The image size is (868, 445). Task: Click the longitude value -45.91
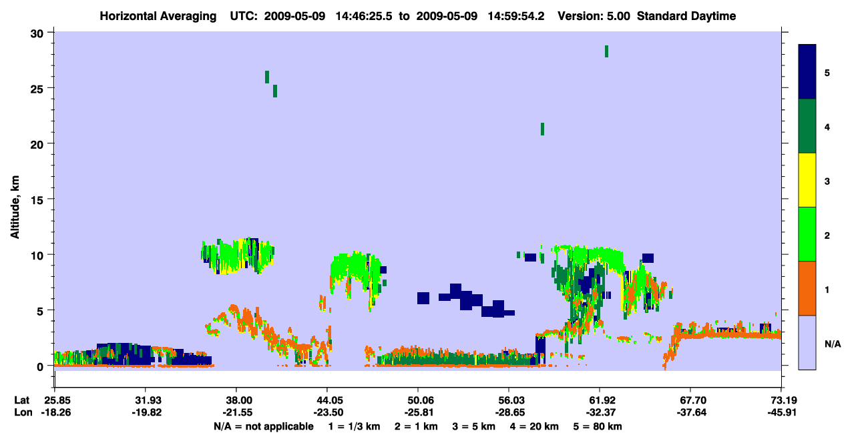click(x=781, y=412)
